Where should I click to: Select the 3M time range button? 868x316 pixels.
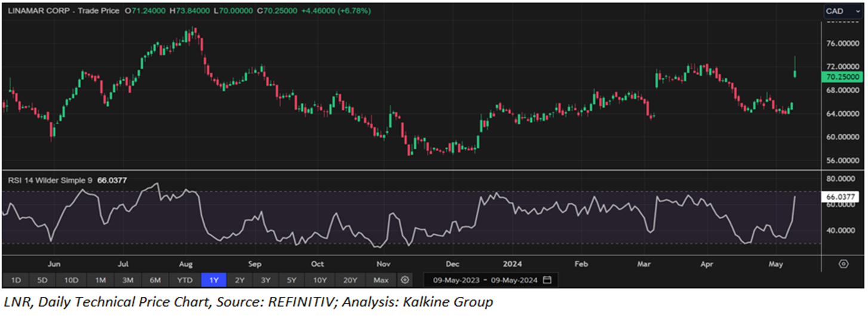click(128, 280)
